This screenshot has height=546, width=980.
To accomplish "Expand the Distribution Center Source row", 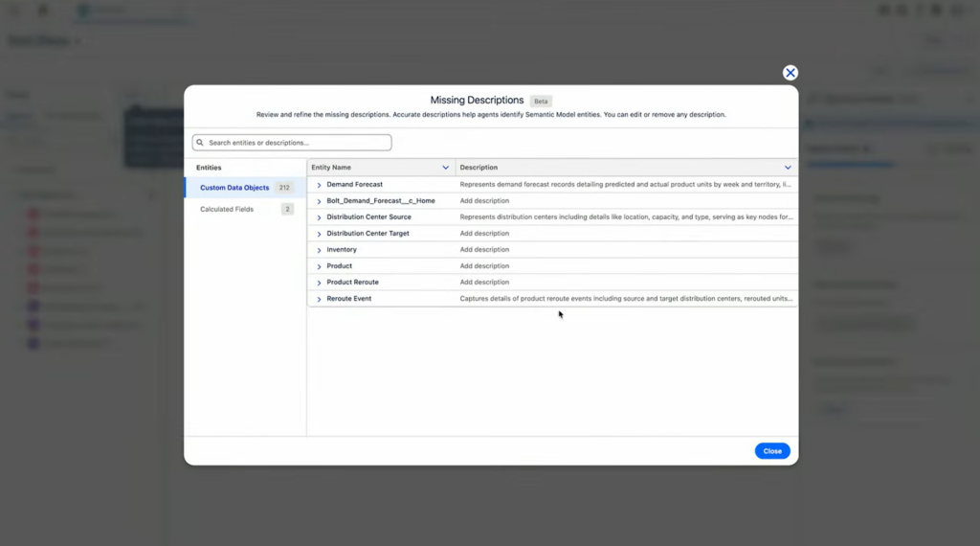I will (319, 217).
